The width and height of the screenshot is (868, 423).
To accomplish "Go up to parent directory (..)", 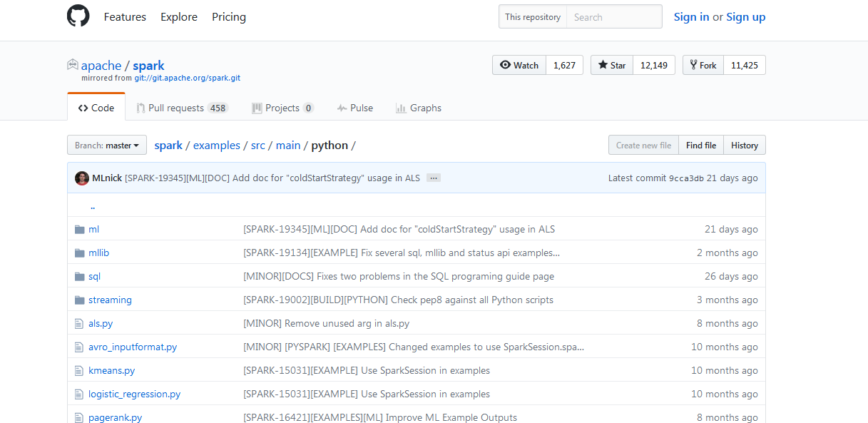I will pos(93,206).
